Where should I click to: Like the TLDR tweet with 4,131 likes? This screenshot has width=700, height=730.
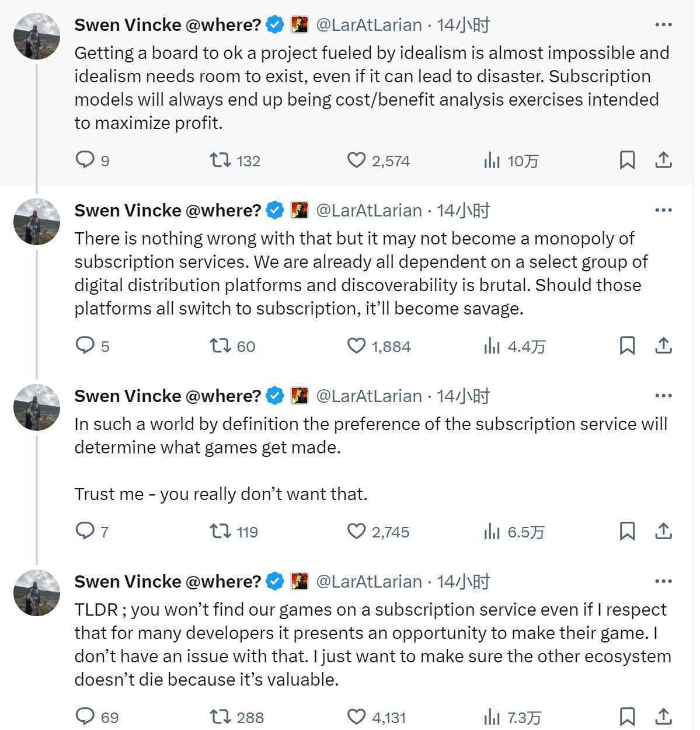click(x=356, y=717)
